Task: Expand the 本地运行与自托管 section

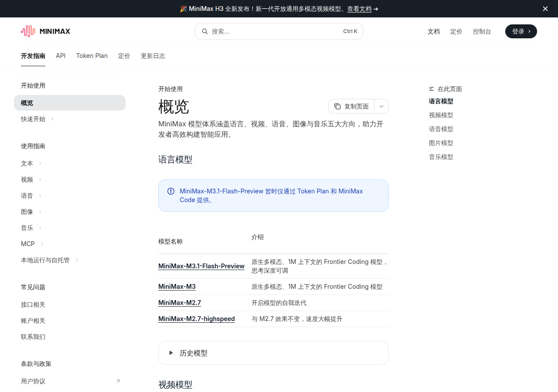Action: [x=77, y=260]
